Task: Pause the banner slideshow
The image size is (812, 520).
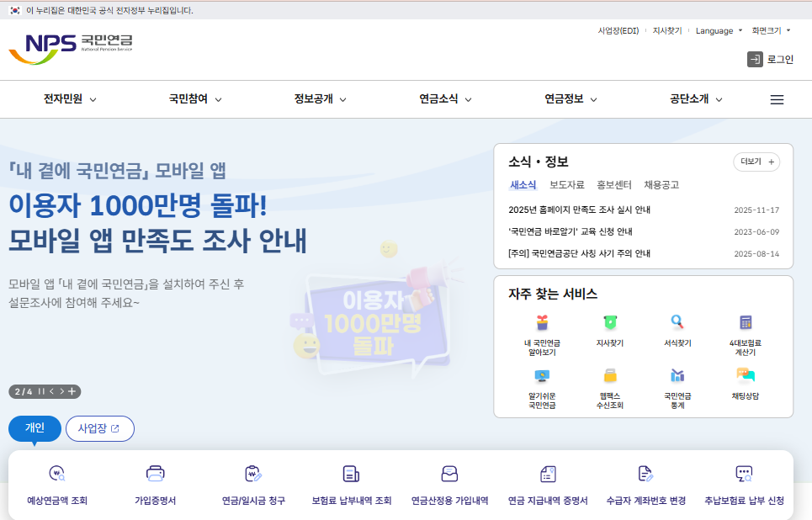Action: [41, 391]
